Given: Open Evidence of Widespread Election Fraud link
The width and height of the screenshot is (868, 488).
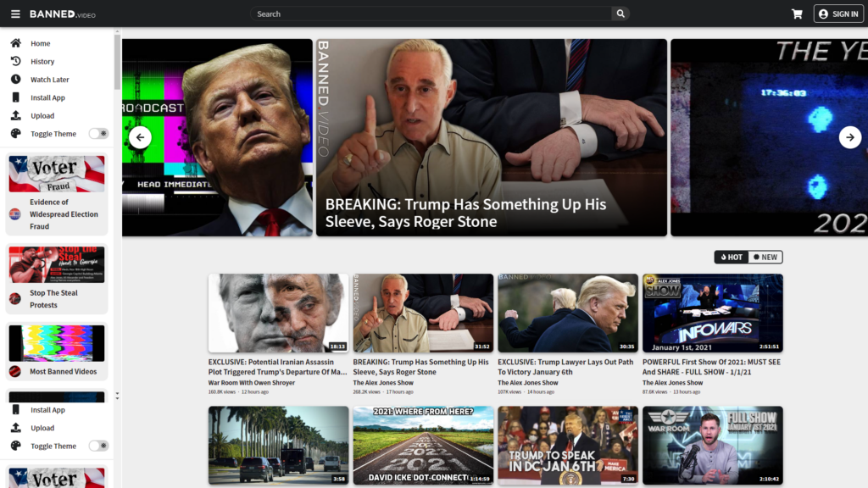Looking at the screenshot, I should coord(64,214).
